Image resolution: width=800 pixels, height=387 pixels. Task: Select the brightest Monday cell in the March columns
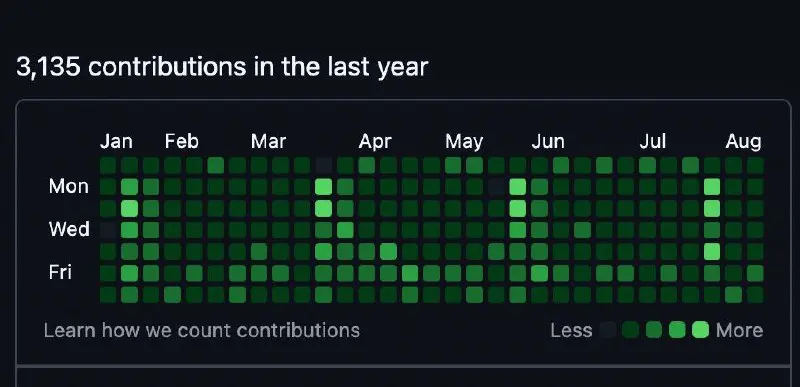click(324, 187)
